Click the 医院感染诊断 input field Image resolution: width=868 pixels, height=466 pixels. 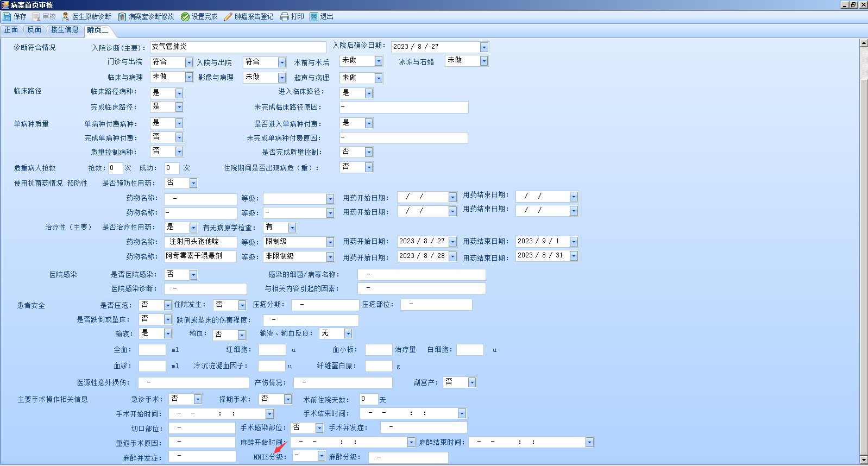(205, 289)
